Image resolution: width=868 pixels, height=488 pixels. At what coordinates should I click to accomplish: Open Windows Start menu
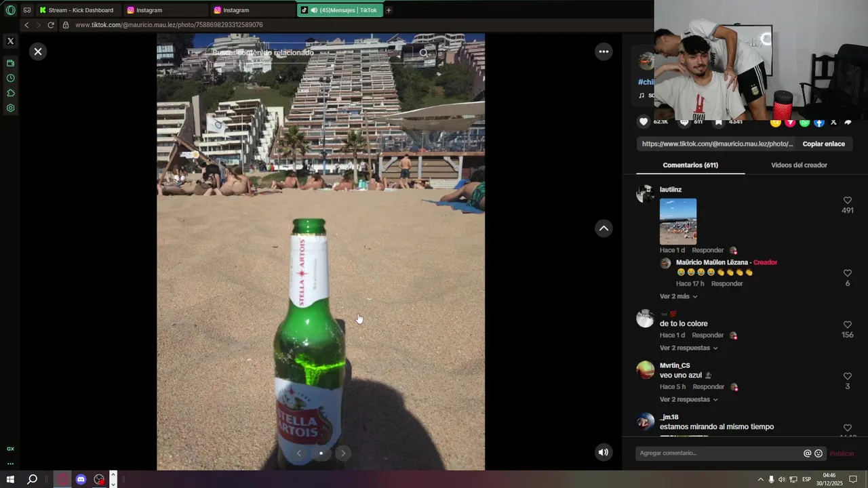pyautogui.click(x=10, y=479)
